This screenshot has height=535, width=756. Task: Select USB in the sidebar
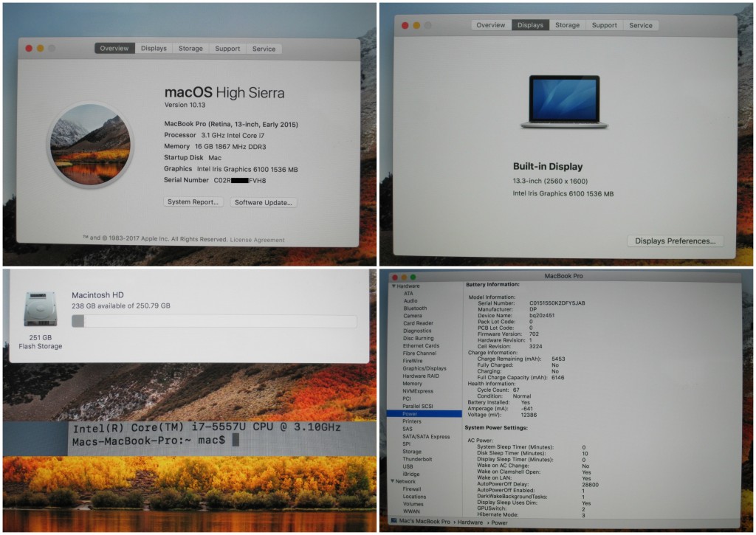408,466
